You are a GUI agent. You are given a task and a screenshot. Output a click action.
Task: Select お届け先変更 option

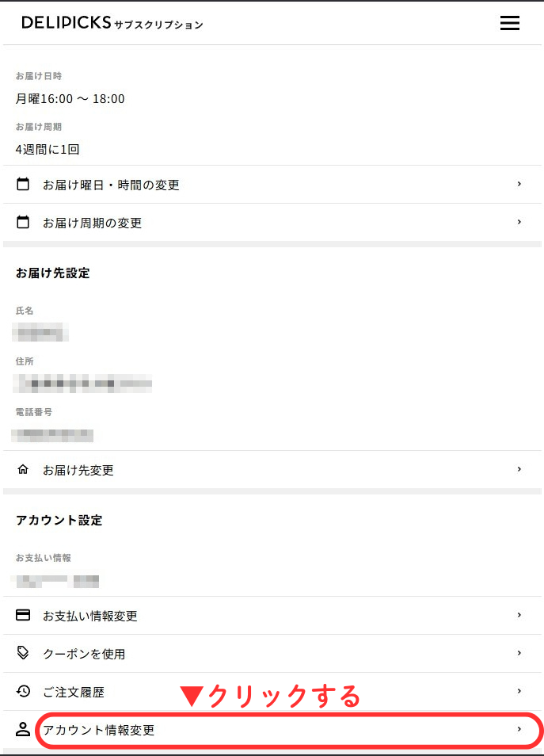tap(78, 470)
